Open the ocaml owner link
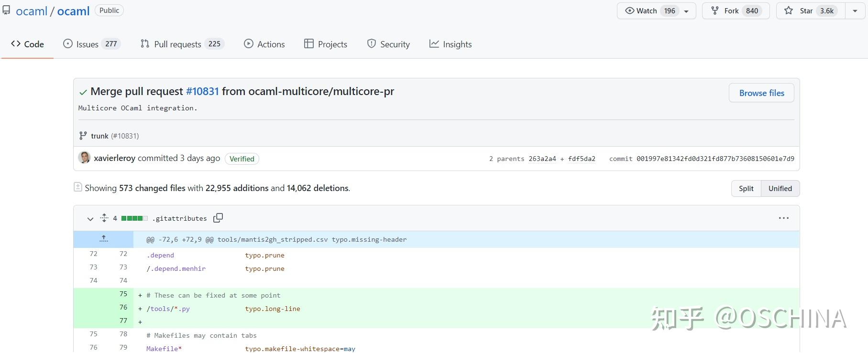The image size is (868, 353). pyautogui.click(x=32, y=11)
